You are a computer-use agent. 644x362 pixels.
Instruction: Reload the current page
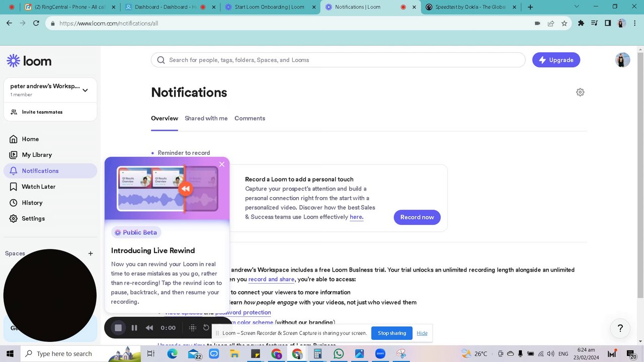36,23
